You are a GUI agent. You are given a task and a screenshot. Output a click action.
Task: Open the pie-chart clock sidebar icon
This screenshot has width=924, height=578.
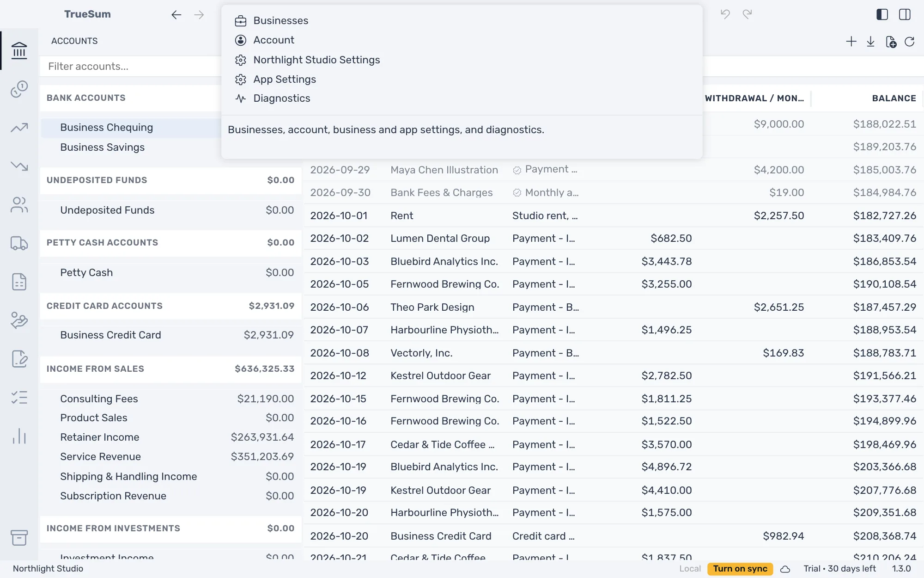click(19, 89)
